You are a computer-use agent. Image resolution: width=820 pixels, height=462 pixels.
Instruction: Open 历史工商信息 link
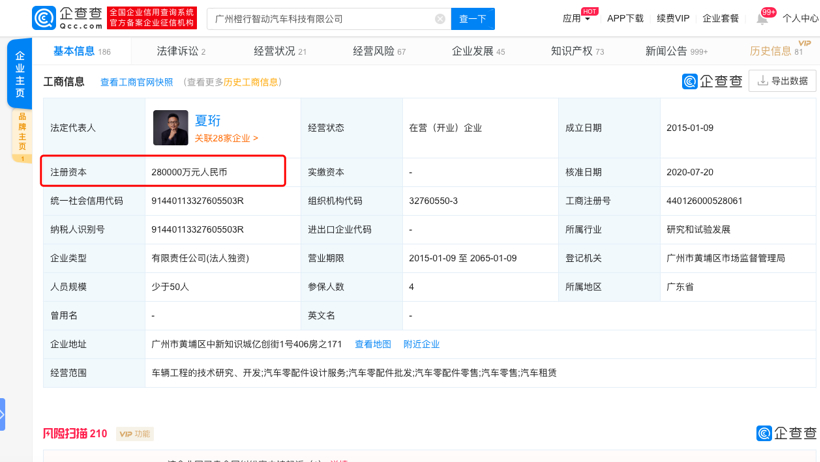250,82
